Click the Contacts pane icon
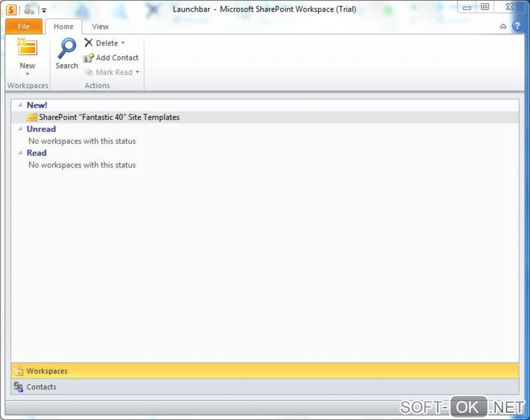 (x=19, y=387)
